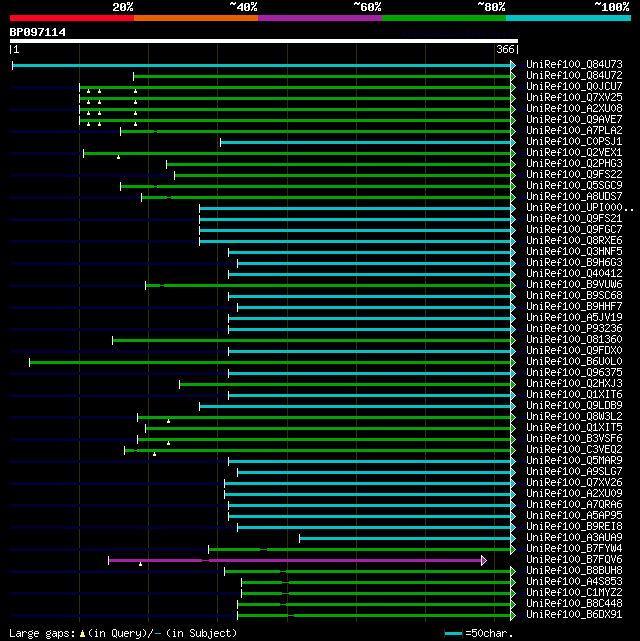Click the UniRef100_Q8W3L2 text

point(574,417)
